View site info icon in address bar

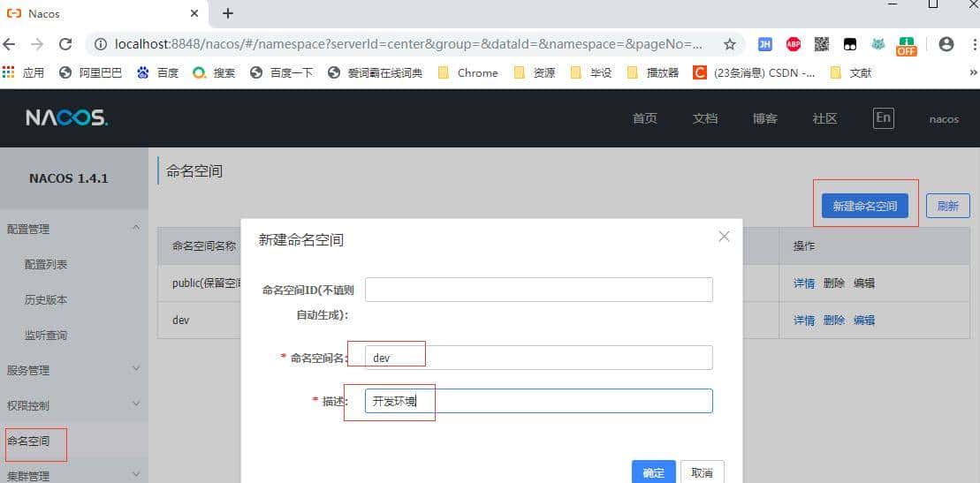click(100, 44)
